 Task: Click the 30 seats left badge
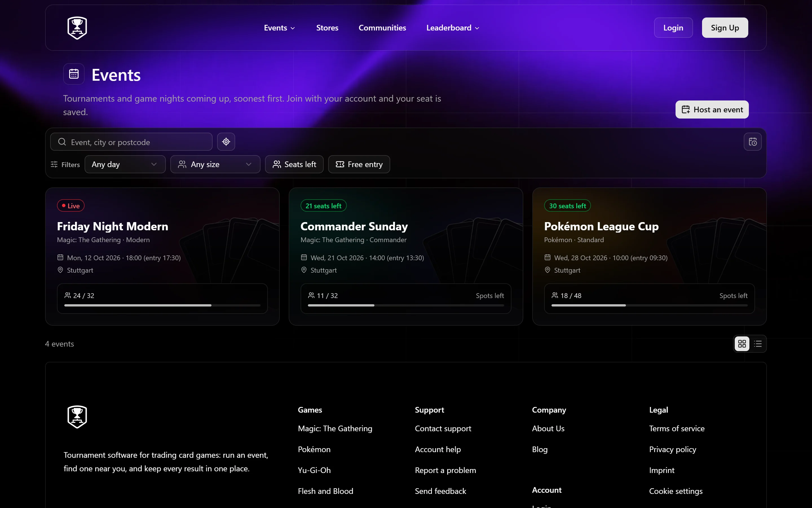pyautogui.click(x=567, y=206)
